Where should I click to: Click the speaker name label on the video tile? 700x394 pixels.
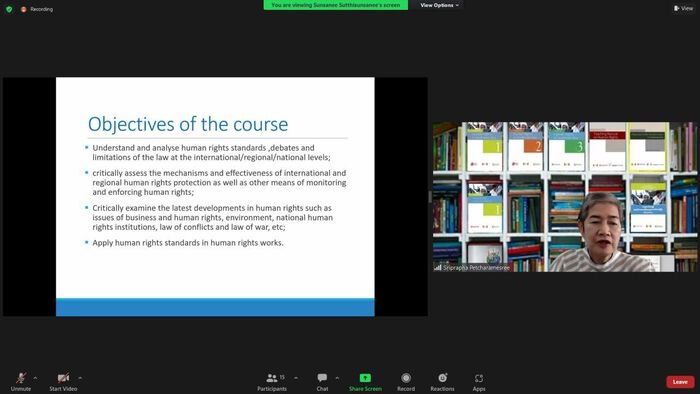click(x=476, y=268)
